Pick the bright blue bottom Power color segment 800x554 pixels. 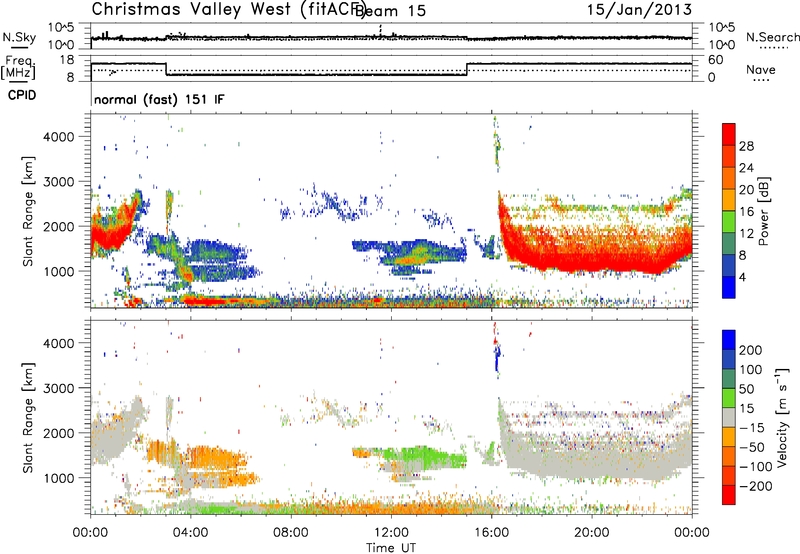point(729,287)
